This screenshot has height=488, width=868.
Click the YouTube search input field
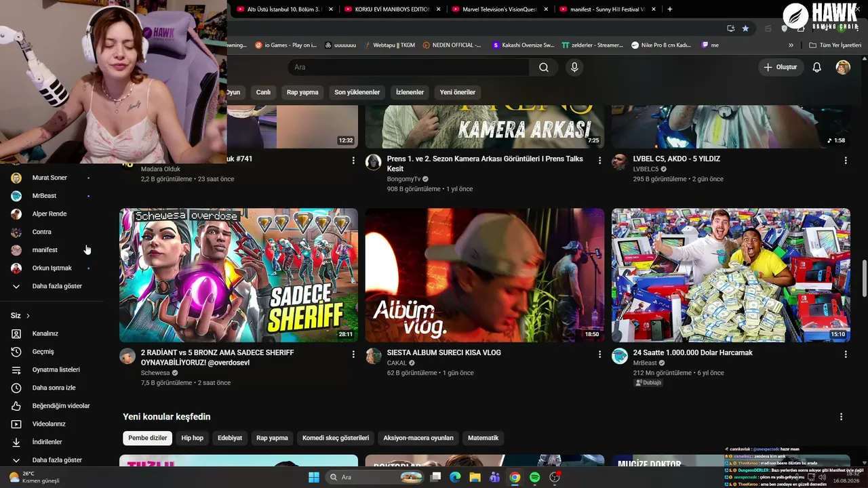click(x=409, y=67)
